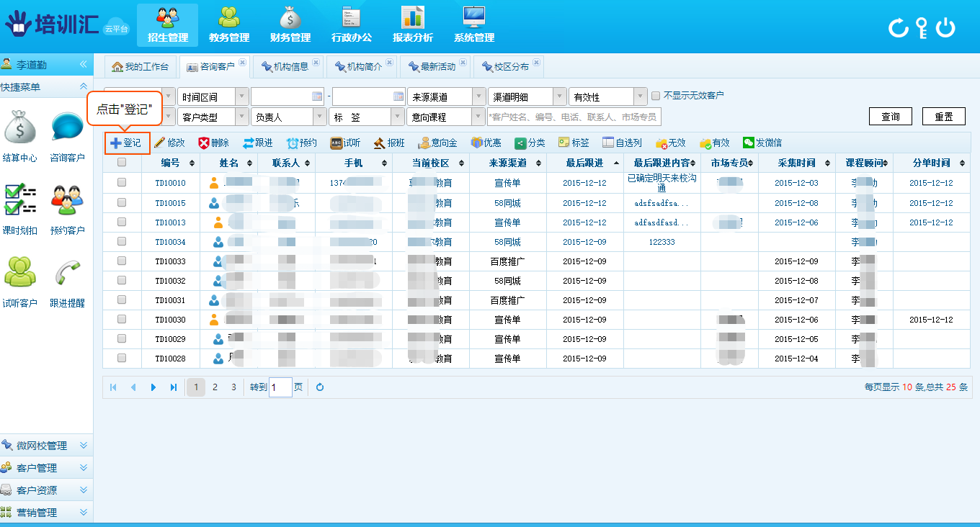980x527 pixels.
Task: Open the 行政办公 module
Action: pos(352,25)
